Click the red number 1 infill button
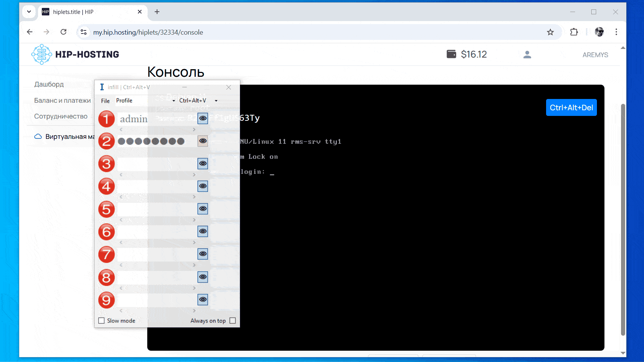The height and width of the screenshot is (362, 644). coord(106,119)
